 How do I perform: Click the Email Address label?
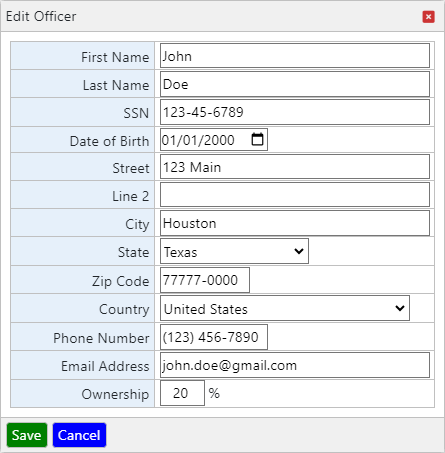click(105, 366)
